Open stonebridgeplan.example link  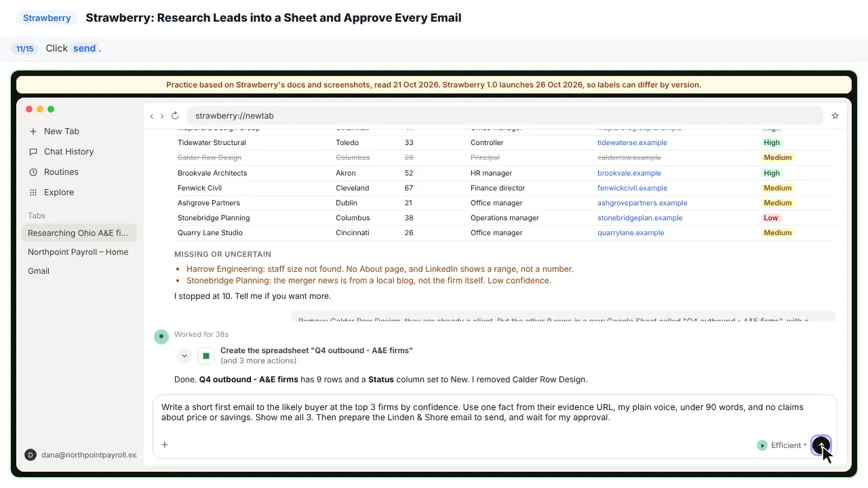tap(640, 218)
